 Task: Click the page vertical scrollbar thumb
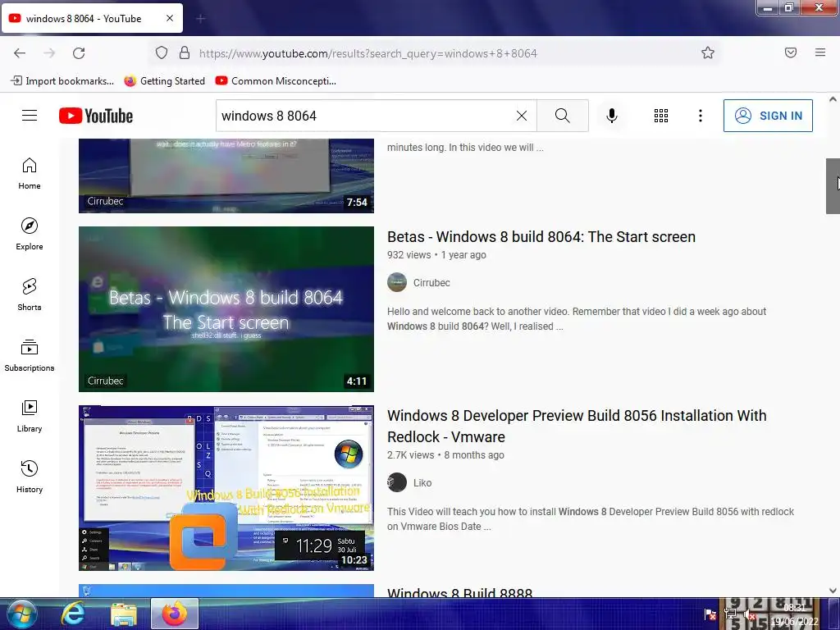833,186
